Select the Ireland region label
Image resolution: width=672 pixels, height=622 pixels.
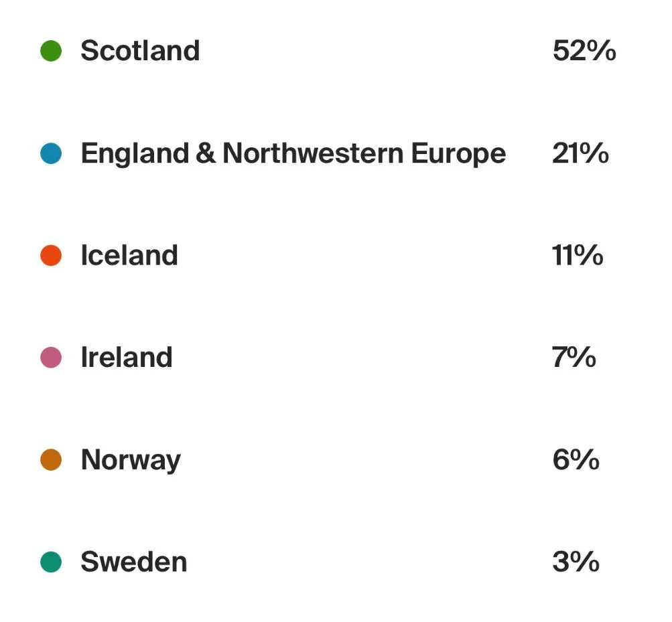pyautogui.click(x=127, y=358)
